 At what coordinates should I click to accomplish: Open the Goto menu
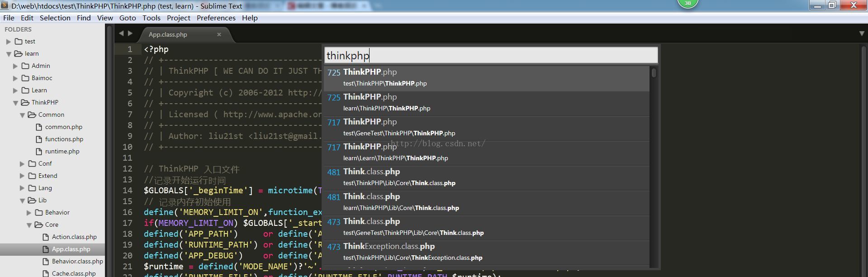pos(128,18)
